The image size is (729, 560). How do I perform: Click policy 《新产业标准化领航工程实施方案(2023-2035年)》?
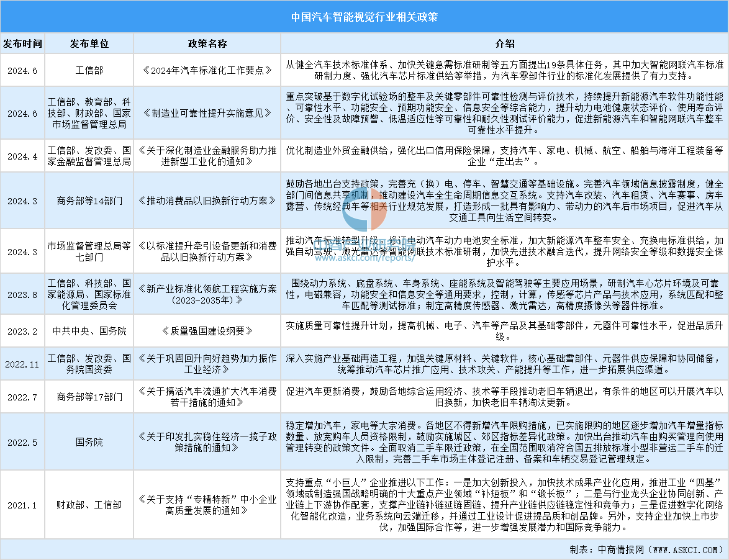point(207,295)
